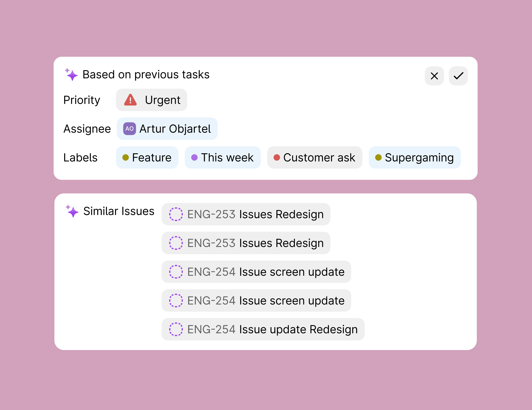Dismiss suggestions with the X icon
Screen dimensions: 532x410
click(x=434, y=76)
